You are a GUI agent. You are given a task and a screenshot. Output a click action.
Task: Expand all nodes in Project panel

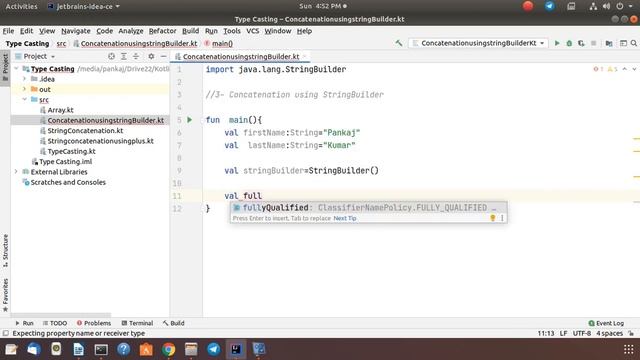pyautogui.click(x=124, y=56)
